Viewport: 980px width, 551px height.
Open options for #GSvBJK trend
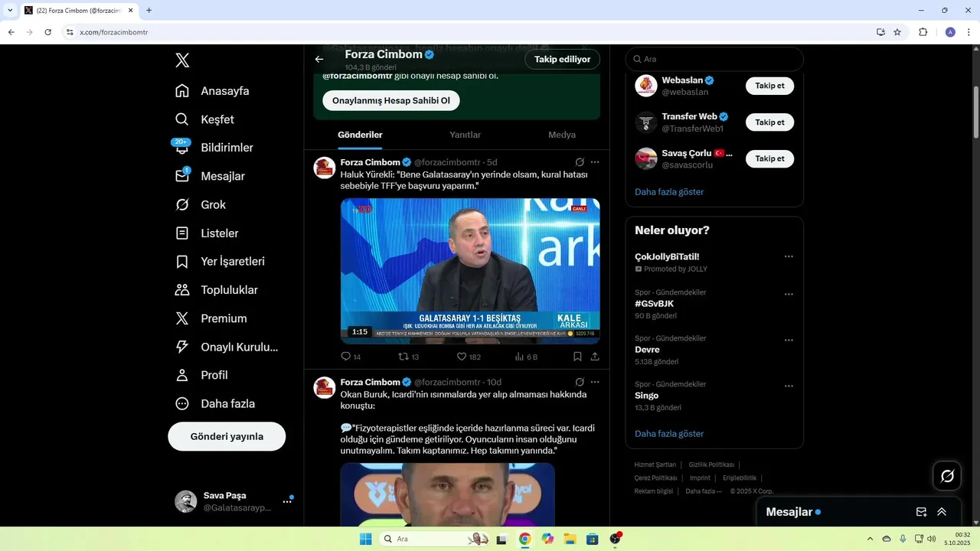click(789, 294)
